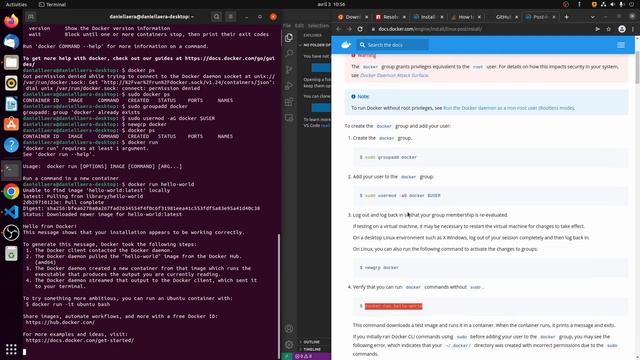640x360 pixels.
Task: Click errors and warnings counter in VS Code
Action: pyautogui.click(x=303, y=356)
